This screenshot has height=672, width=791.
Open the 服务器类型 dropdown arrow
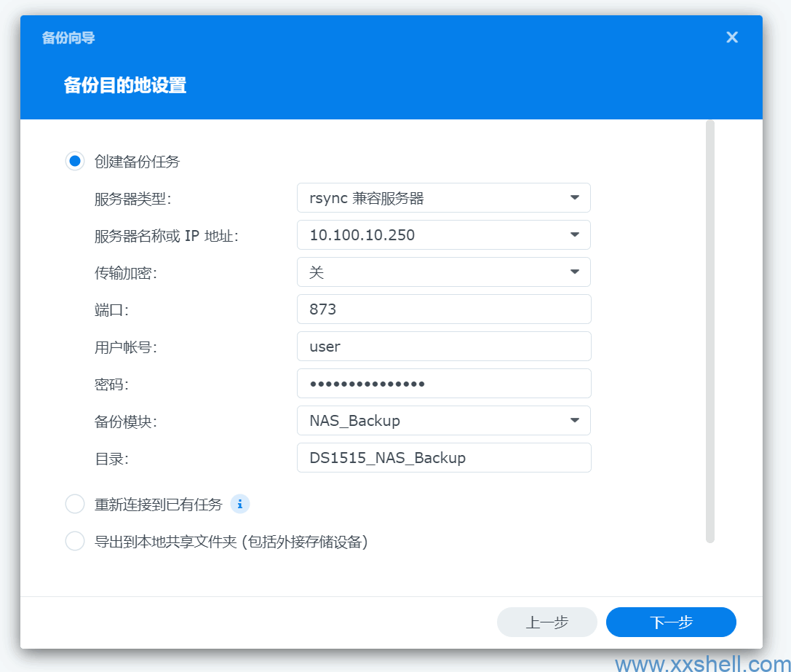coord(574,198)
